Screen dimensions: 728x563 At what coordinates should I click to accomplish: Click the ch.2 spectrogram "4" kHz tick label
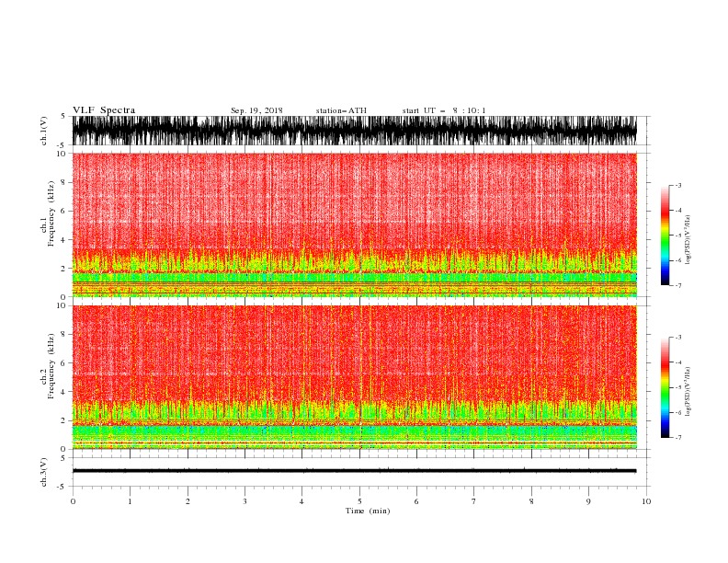coord(63,392)
